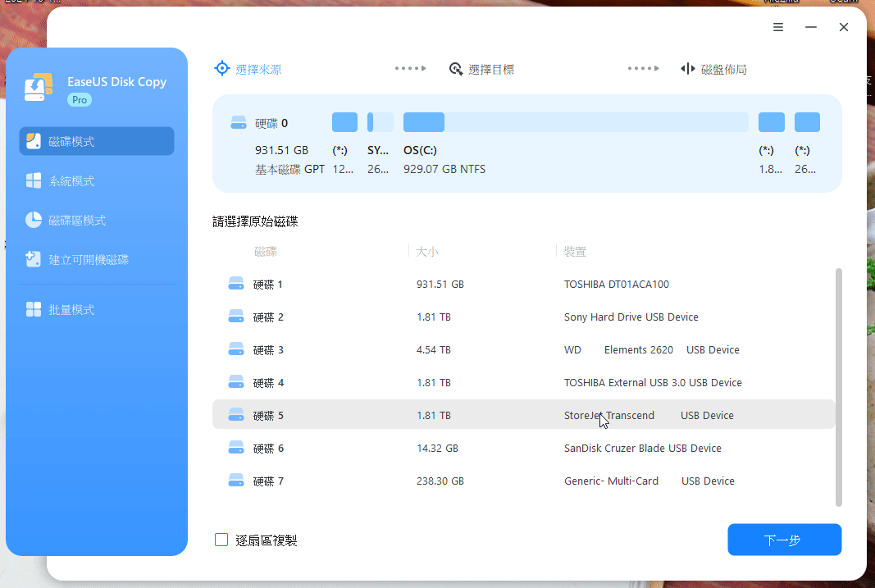
Task: Click the 硬碟 0 drive icon
Action: 239,123
